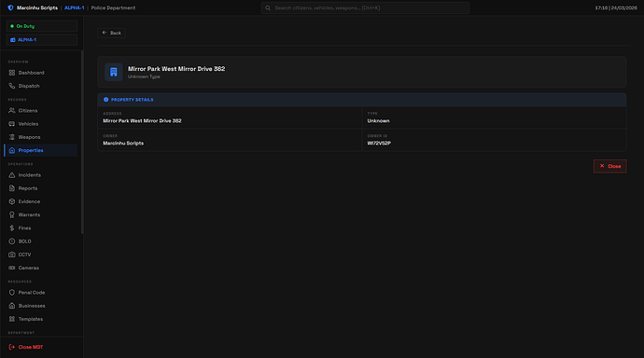This screenshot has height=358, width=644.
Task: Navigate to Fines
Action: (41, 227)
